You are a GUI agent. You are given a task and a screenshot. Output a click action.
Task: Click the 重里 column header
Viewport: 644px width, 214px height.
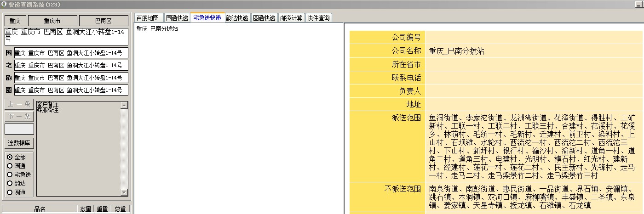click(x=102, y=209)
